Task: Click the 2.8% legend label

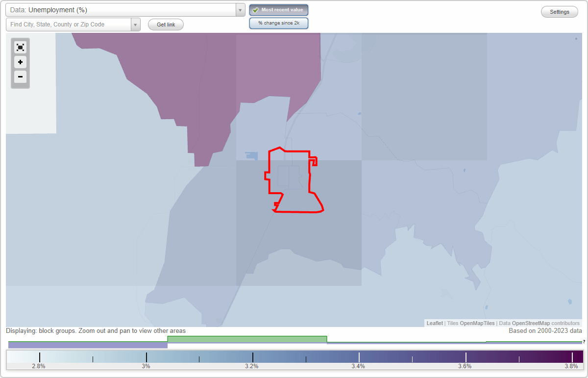Action: 39,366
